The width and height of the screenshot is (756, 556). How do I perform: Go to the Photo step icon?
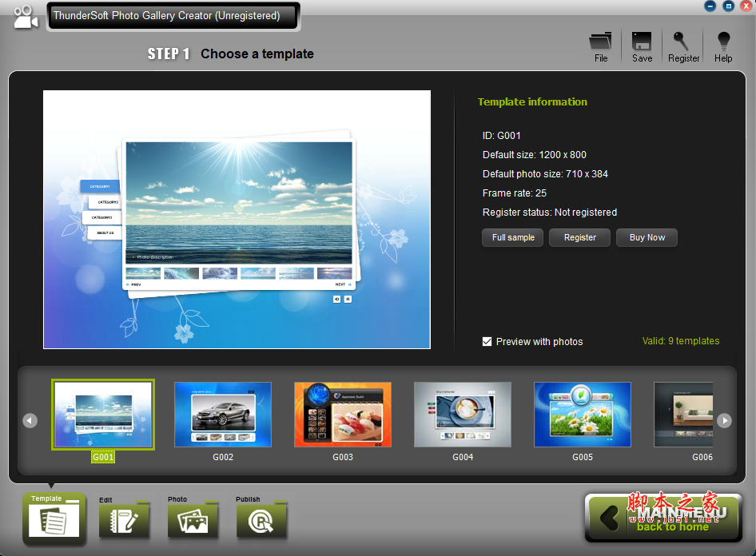tap(193, 518)
